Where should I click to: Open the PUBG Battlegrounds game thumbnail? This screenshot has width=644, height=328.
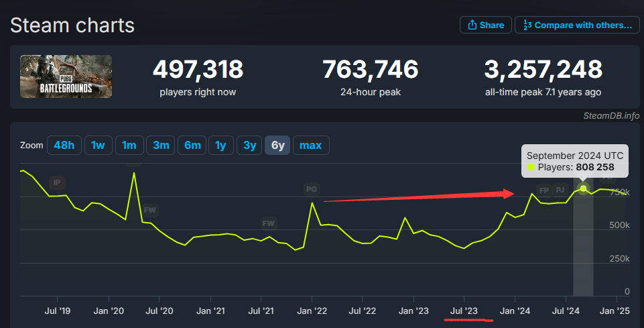[66, 76]
